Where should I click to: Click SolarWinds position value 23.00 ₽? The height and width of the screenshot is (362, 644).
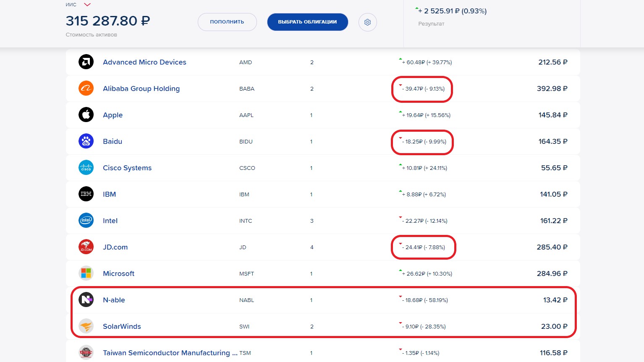click(554, 326)
